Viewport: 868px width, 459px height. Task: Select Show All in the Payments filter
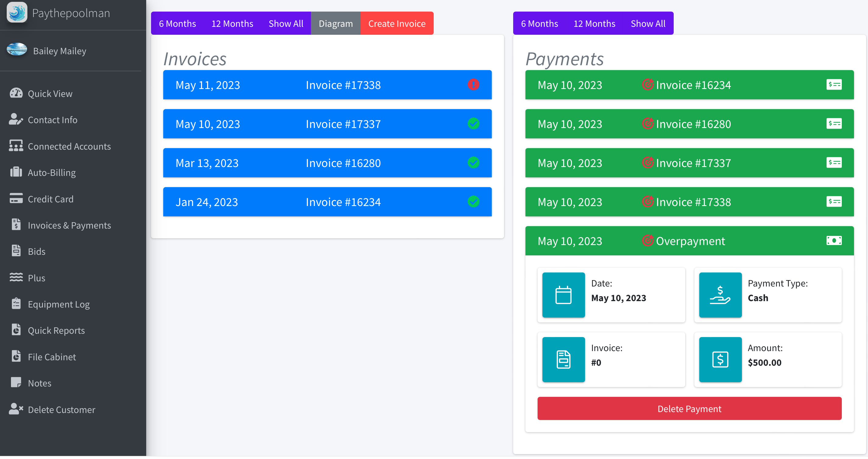click(x=647, y=23)
